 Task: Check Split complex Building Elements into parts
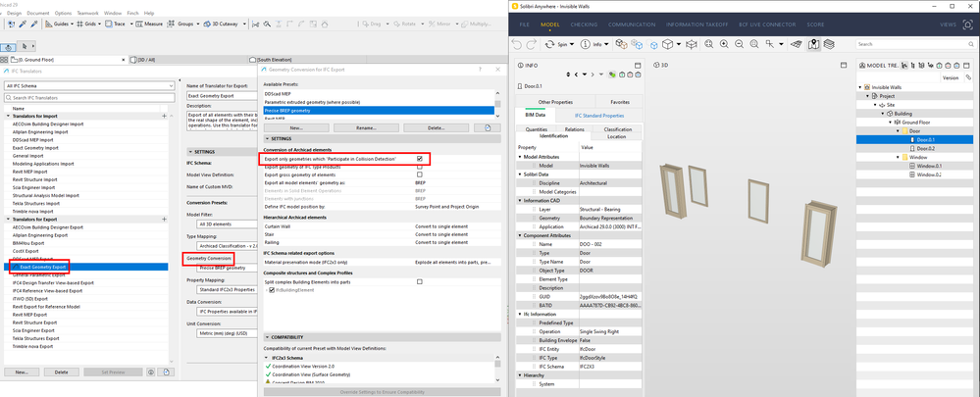pyautogui.click(x=420, y=282)
